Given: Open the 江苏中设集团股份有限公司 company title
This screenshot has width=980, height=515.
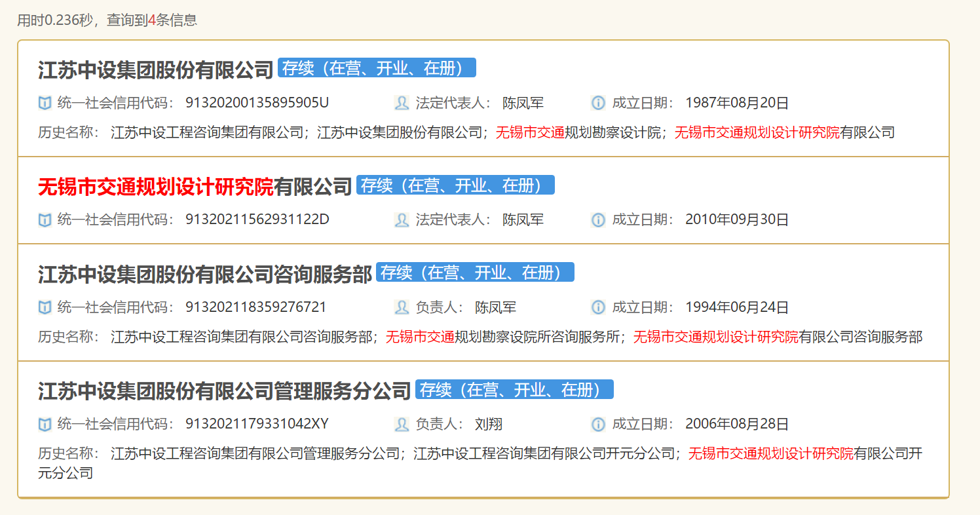Looking at the screenshot, I should [x=155, y=69].
